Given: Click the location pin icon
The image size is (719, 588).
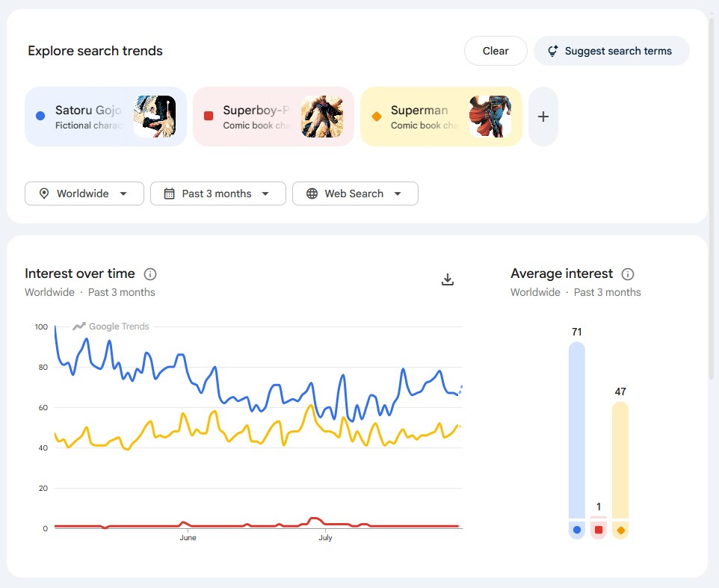Looking at the screenshot, I should tap(44, 194).
